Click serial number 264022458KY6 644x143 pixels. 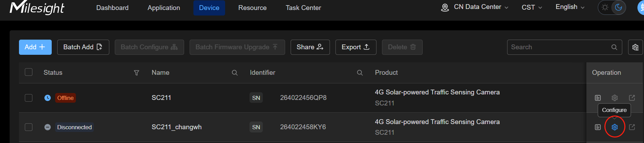pyautogui.click(x=303, y=127)
